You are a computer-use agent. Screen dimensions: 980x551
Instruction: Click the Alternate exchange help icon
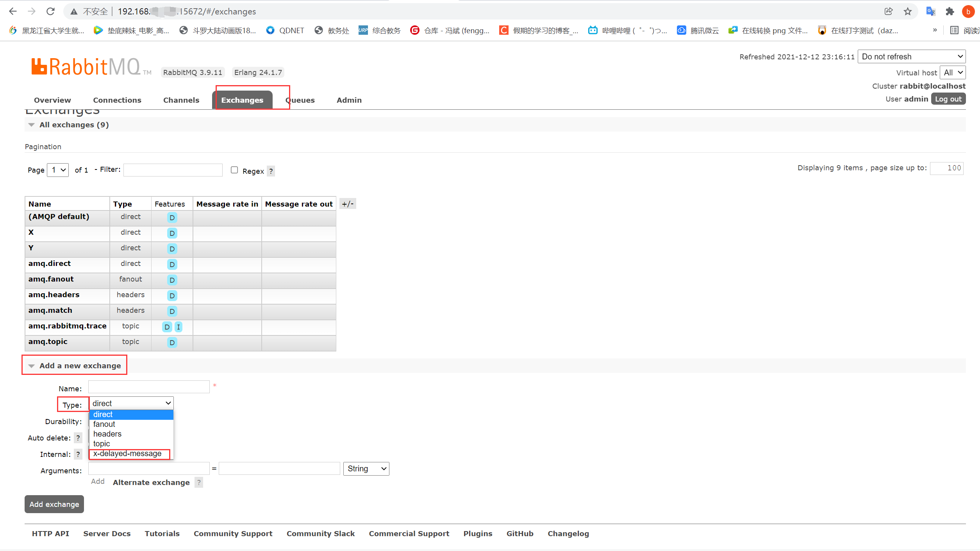coord(199,482)
